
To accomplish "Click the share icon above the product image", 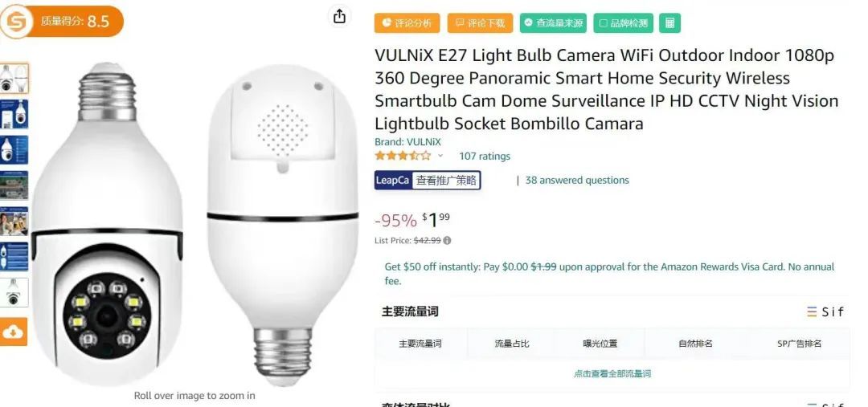I will point(339,16).
